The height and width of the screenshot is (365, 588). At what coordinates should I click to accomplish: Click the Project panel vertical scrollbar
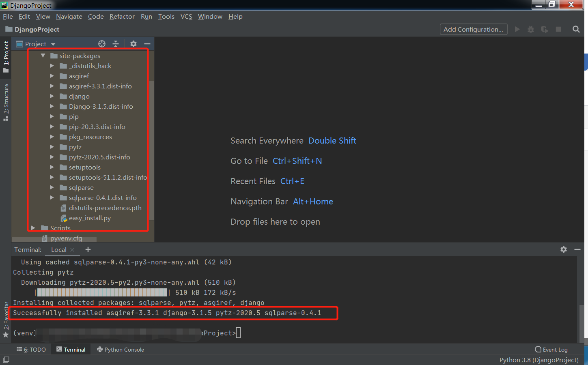click(x=152, y=150)
